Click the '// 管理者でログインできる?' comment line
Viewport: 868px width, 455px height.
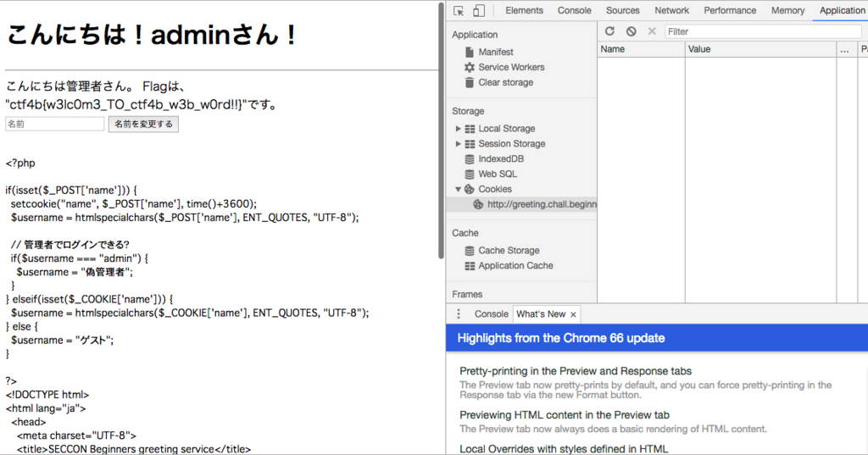[x=70, y=245]
